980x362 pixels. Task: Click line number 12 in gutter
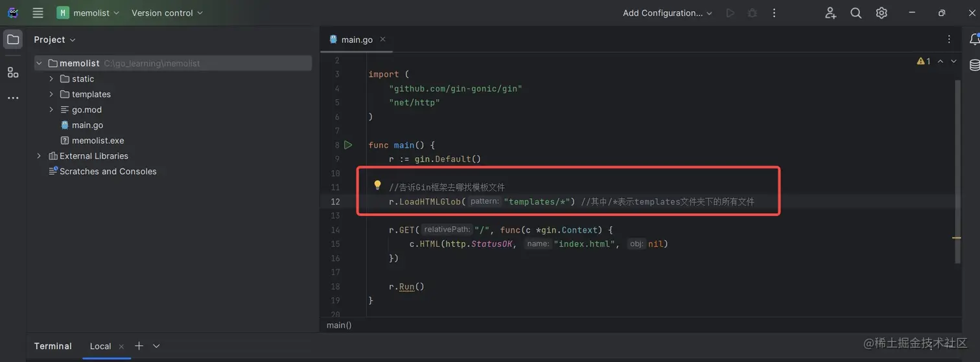(x=335, y=201)
